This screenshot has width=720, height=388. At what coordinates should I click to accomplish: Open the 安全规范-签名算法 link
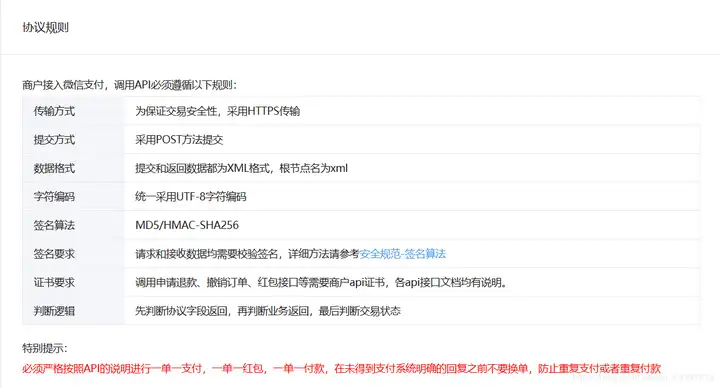[x=402, y=254]
